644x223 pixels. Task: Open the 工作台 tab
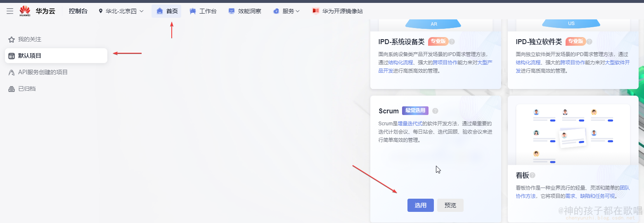(x=203, y=11)
